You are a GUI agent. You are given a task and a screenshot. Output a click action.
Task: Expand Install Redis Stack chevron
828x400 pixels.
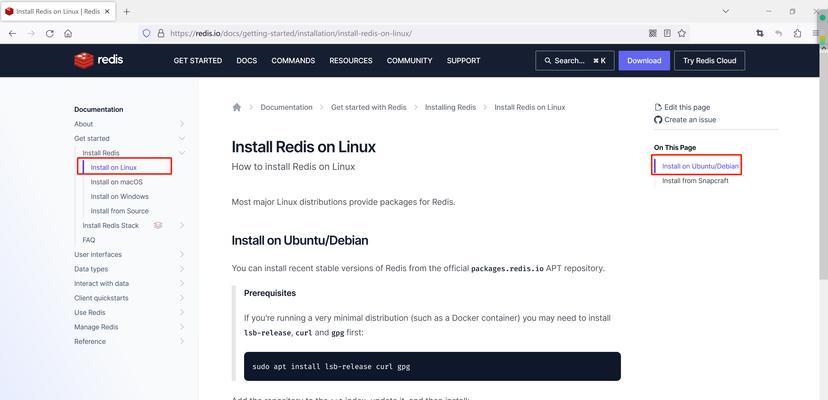click(182, 225)
